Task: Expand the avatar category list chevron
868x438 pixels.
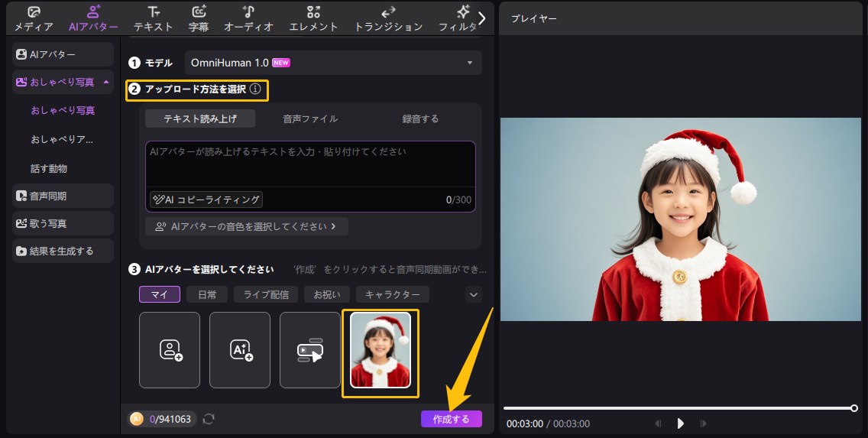Action: point(473,294)
